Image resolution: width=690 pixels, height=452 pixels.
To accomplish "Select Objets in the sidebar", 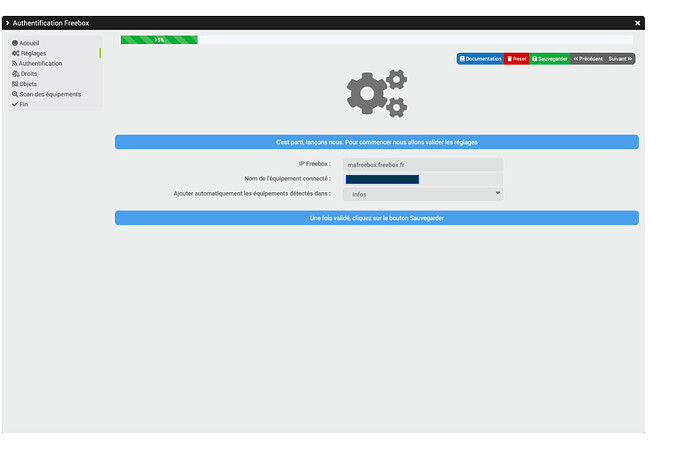I will coord(25,84).
